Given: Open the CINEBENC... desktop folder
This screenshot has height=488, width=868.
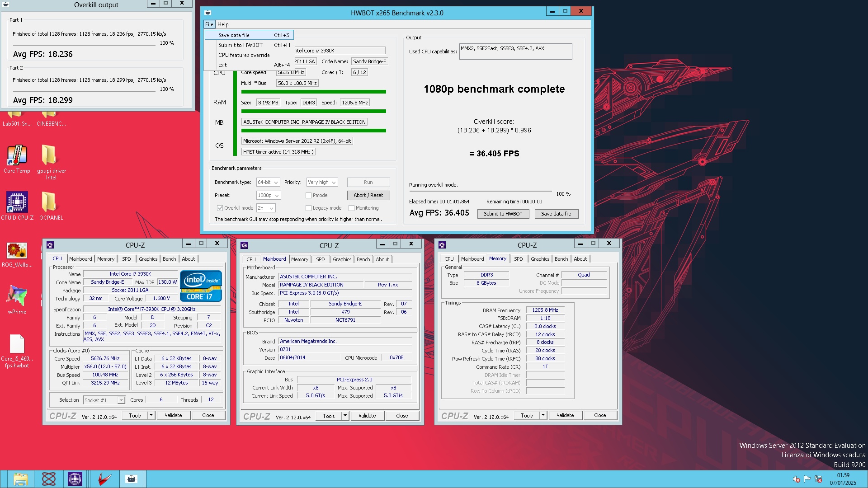Looking at the screenshot, I should (51, 119).
